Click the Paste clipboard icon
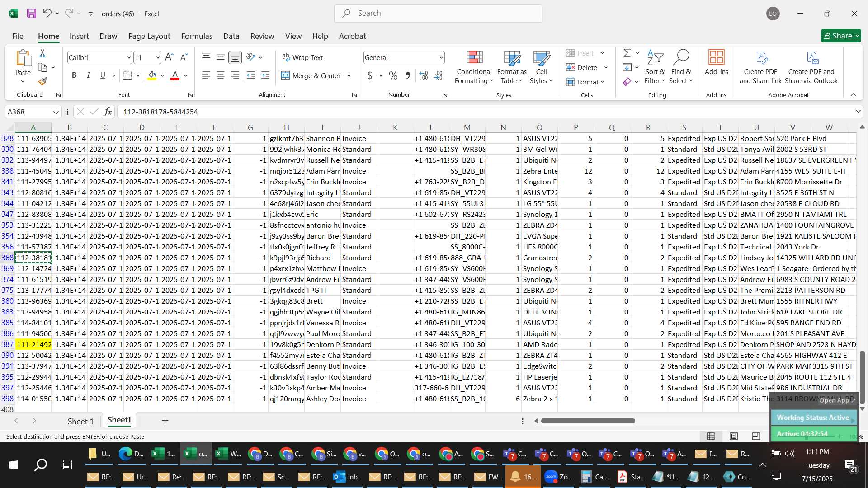 click(x=23, y=58)
